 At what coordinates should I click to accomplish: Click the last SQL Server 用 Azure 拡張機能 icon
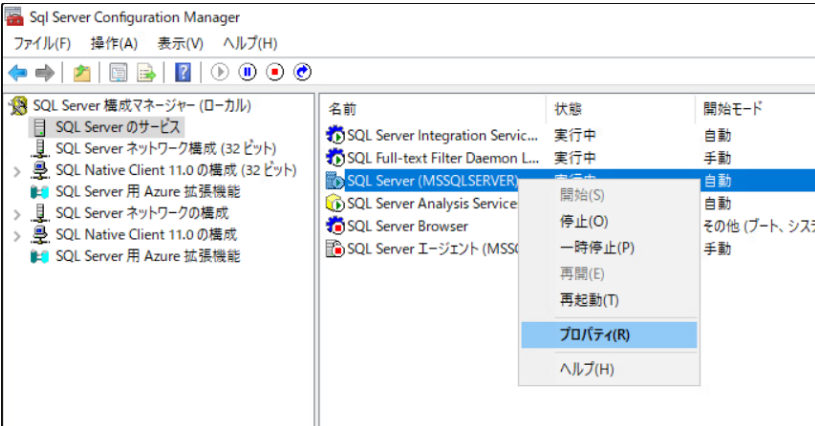(x=40, y=256)
